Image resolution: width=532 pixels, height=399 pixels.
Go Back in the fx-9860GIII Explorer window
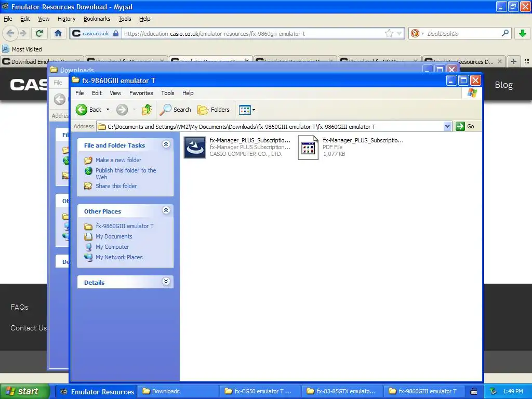point(88,110)
